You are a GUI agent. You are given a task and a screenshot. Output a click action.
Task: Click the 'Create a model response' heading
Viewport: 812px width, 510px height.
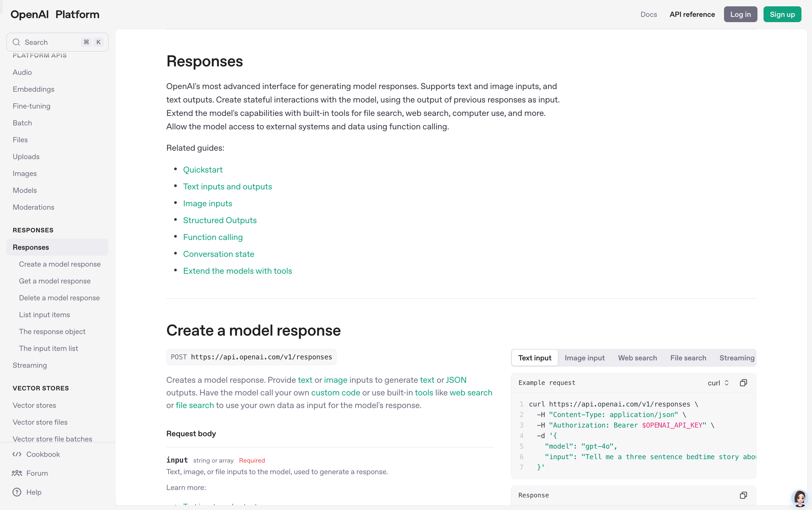pyautogui.click(x=253, y=330)
